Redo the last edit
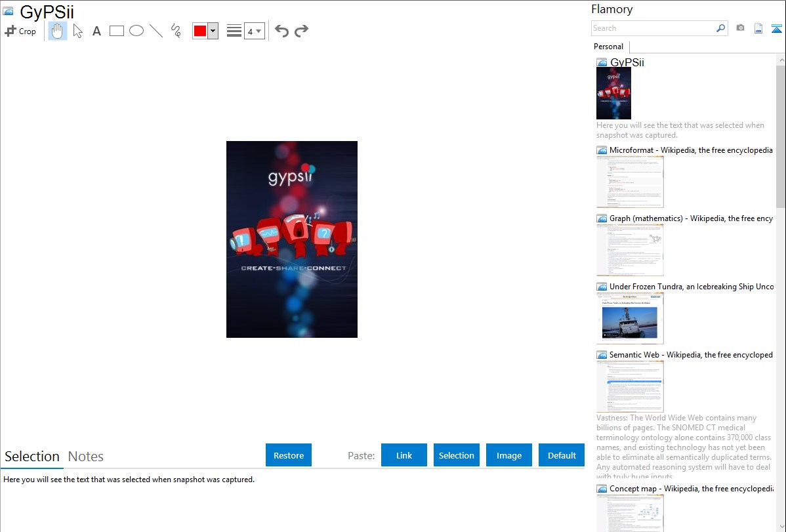Image resolution: width=786 pixels, height=532 pixels. pyautogui.click(x=301, y=31)
